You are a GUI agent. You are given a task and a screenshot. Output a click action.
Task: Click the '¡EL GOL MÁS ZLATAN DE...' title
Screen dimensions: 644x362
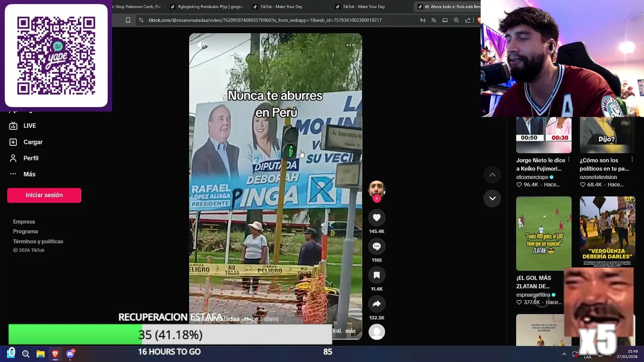(x=533, y=282)
